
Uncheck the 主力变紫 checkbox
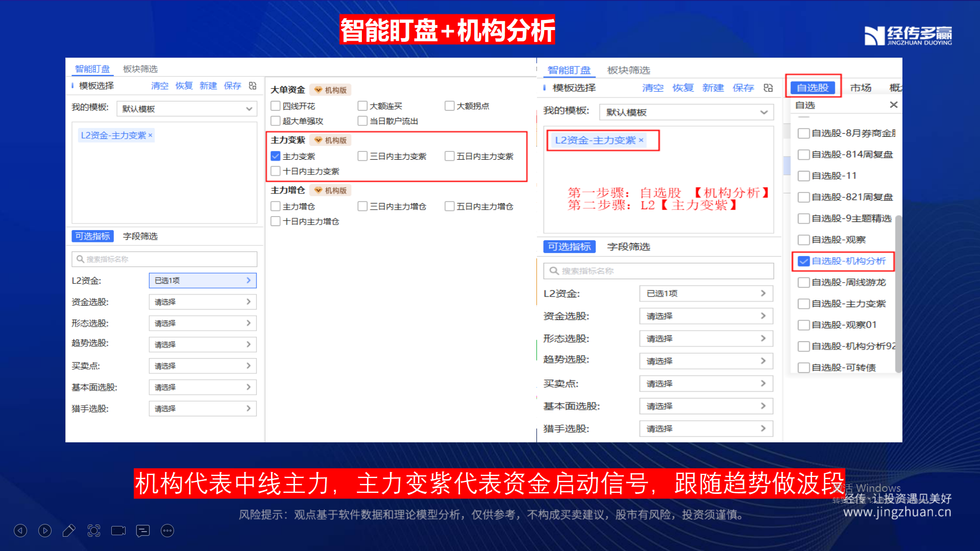[x=276, y=156]
